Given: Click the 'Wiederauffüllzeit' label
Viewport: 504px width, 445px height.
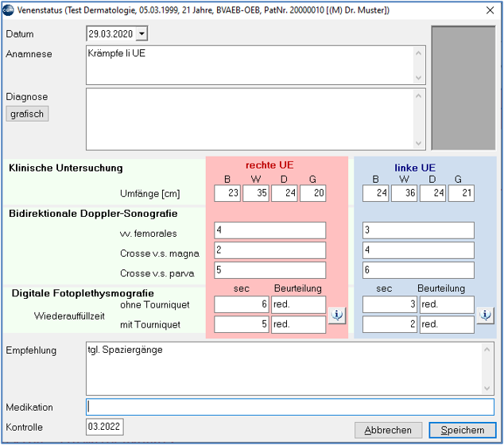Looking at the screenshot, I should pos(69,315).
